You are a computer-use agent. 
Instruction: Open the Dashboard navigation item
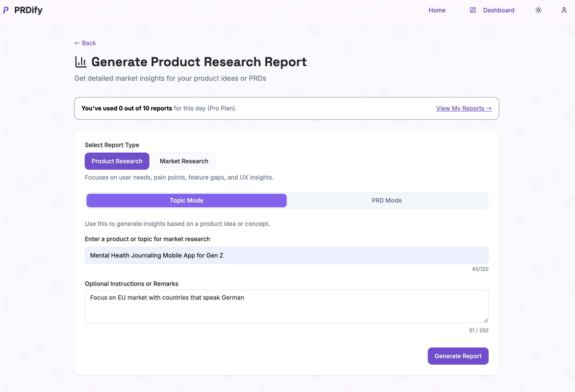pos(499,10)
